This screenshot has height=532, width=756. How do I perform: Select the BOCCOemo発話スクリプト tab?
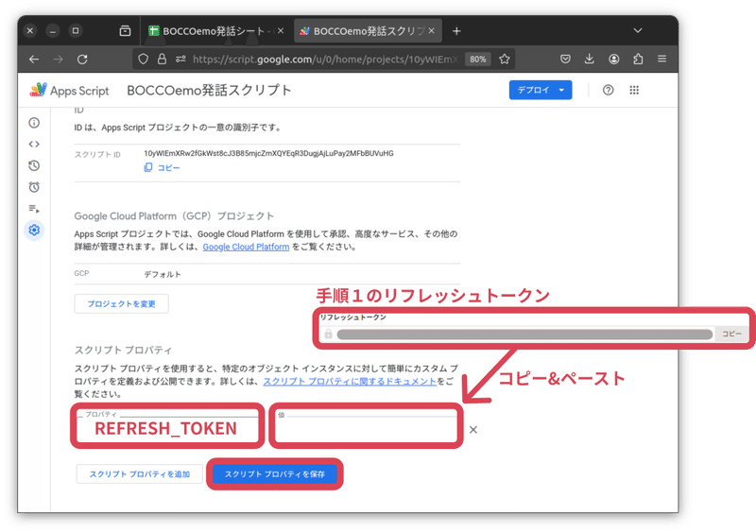368,31
